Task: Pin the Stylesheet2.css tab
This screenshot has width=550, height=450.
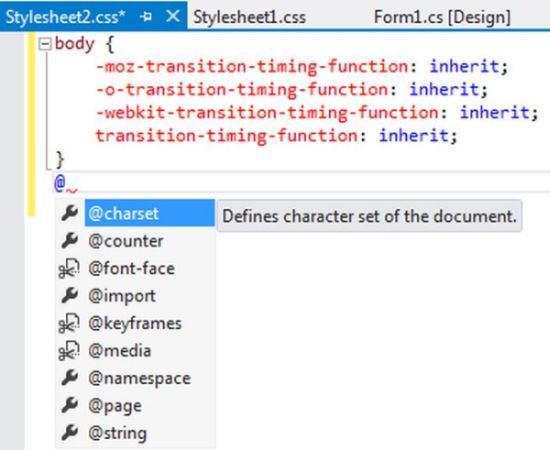Action: [146, 17]
